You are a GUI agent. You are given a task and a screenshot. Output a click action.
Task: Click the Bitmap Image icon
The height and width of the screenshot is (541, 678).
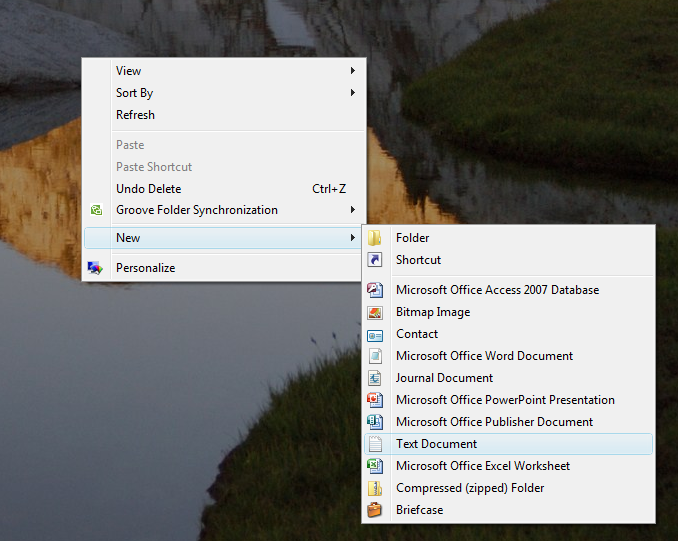374,312
